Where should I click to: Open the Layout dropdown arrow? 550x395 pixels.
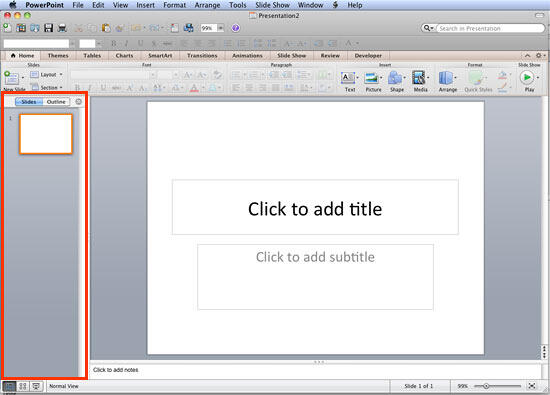pos(61,74)
